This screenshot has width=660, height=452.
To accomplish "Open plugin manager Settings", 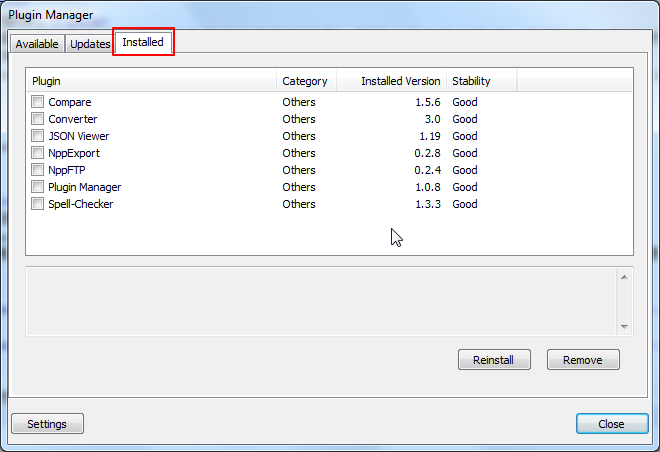I will point(47,424).
